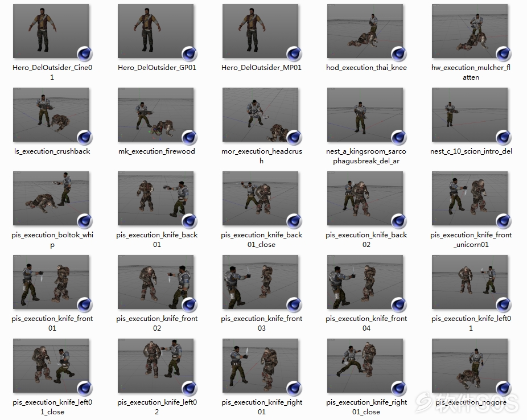Click Cinema 4D badge on hod_execution_thai_knee

point(399,54)
